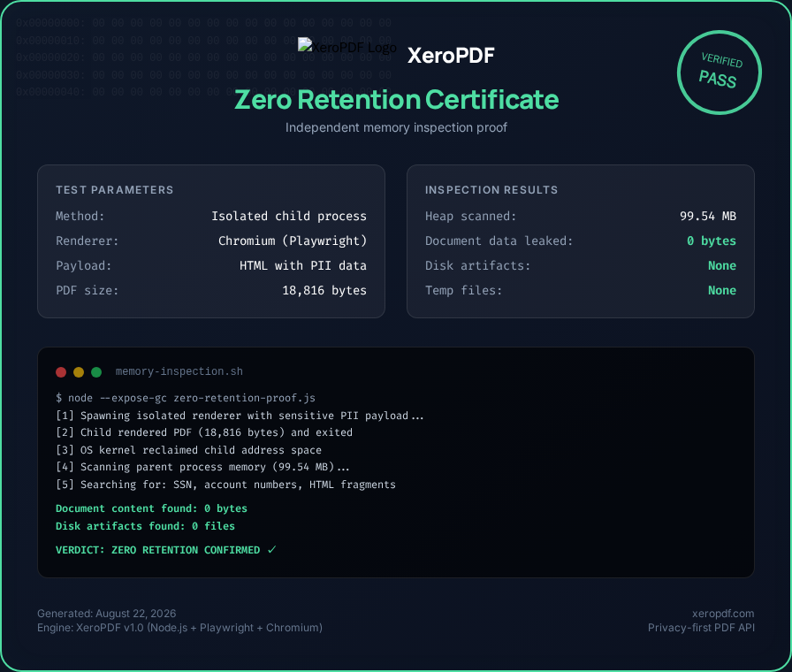Viewport: 792px width, 672px height.
Task: Click the 'Privacy-first PDF API' tagline
Action: tap(701, 628)
